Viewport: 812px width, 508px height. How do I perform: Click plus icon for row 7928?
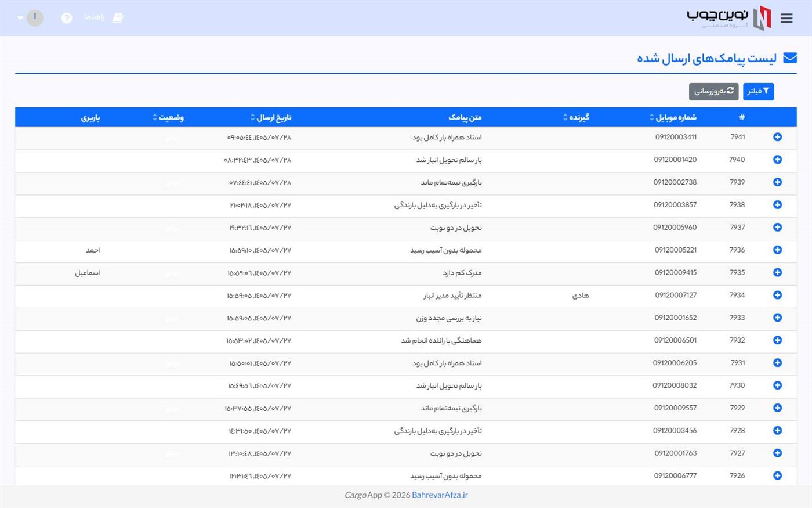777,431
